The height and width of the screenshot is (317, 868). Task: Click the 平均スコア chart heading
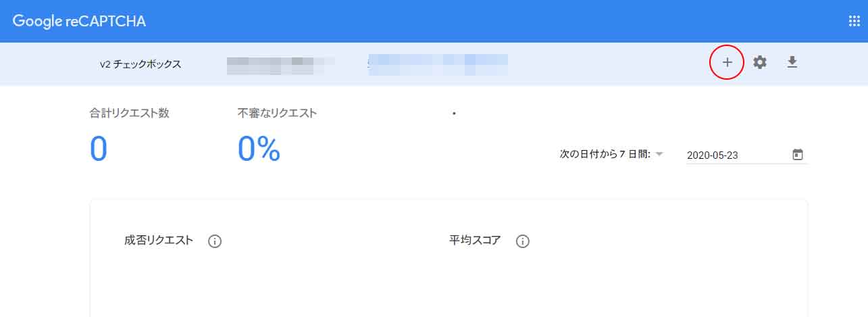(475, 241)
